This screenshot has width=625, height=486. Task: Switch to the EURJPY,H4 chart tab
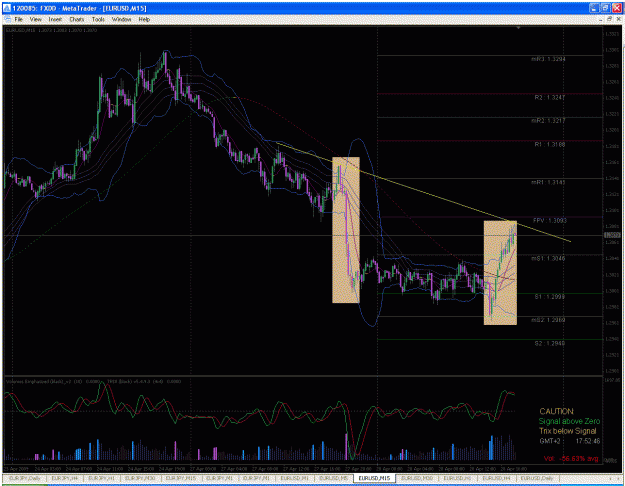(65, 478)
